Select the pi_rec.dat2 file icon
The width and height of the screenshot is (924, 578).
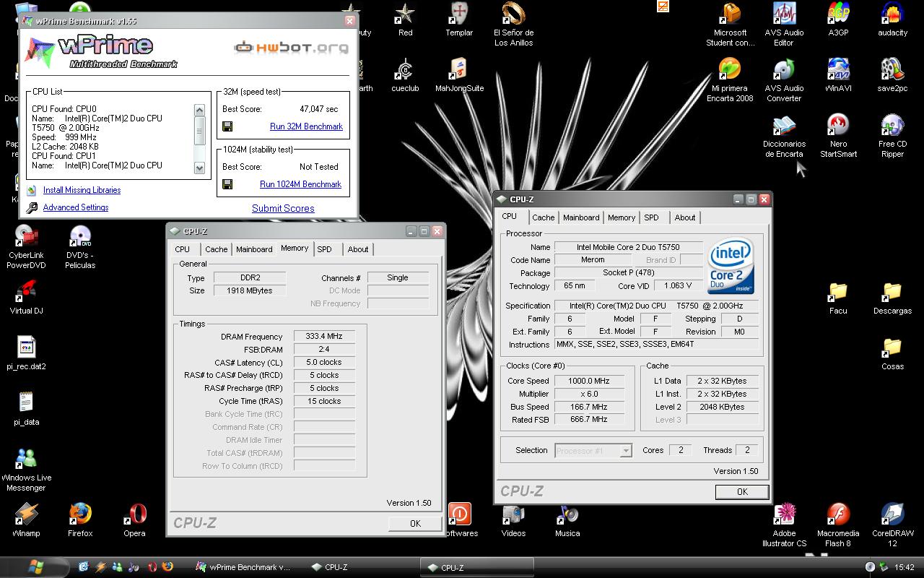(x=26, y=353)
